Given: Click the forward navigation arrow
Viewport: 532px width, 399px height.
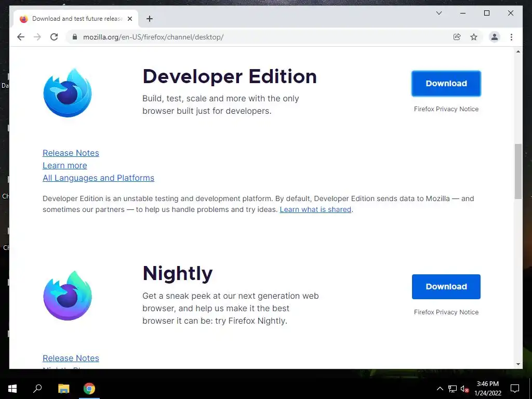Looking at the screenshot, I should coord(37,37).
